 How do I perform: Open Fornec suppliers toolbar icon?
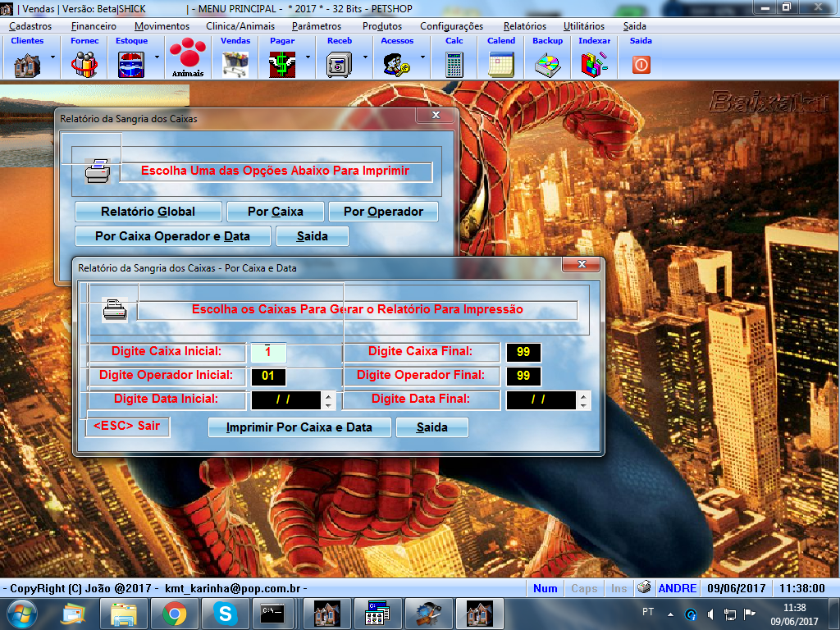(84, 65)
